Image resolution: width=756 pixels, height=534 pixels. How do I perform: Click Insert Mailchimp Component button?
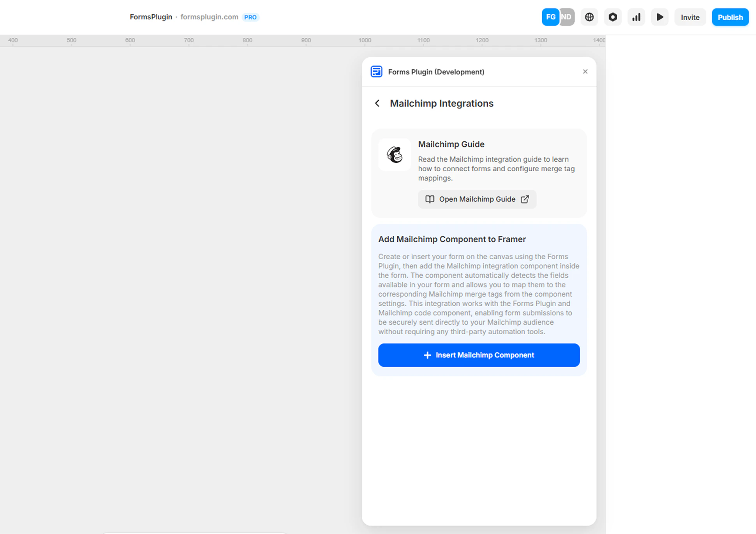[479, 355]
